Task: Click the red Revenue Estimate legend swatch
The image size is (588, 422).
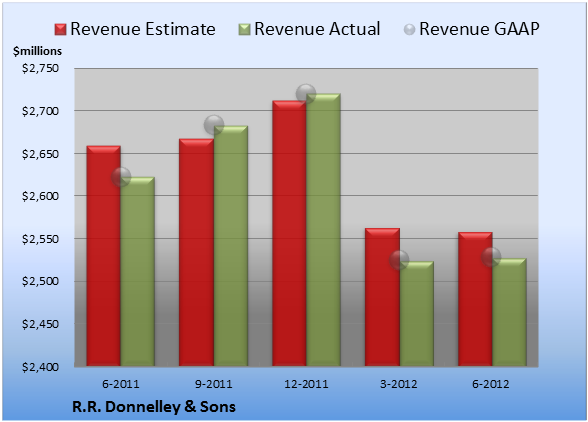Action: [x=60, y=29]
